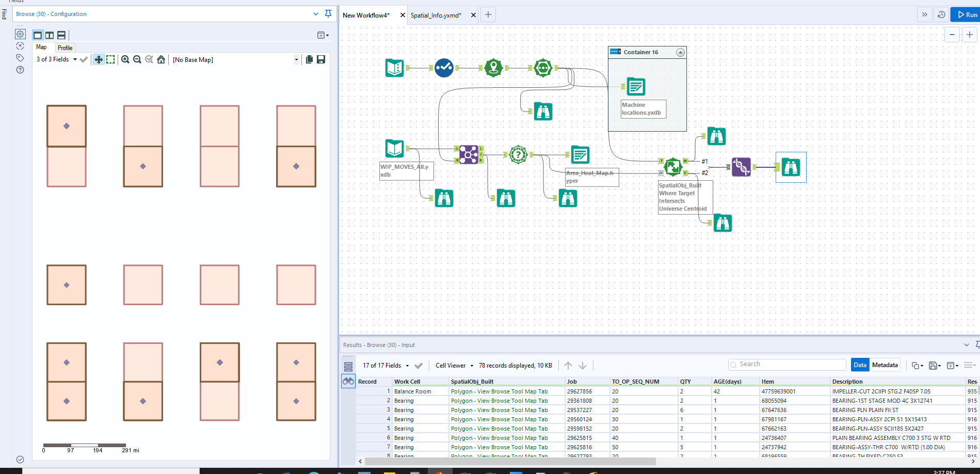This screenshot has width=980, height=474.
Task: Open the Machine locations.yxdb tool inside Container 16
Action: 636,86
